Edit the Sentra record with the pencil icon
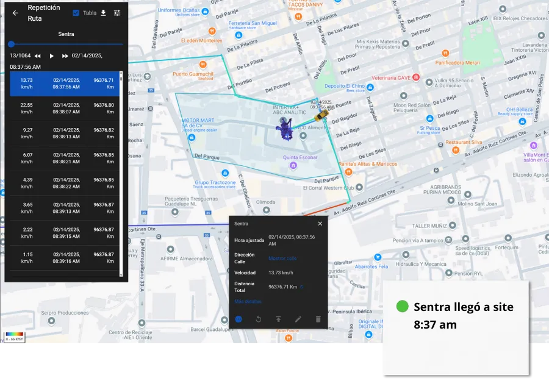 [298, 319]
